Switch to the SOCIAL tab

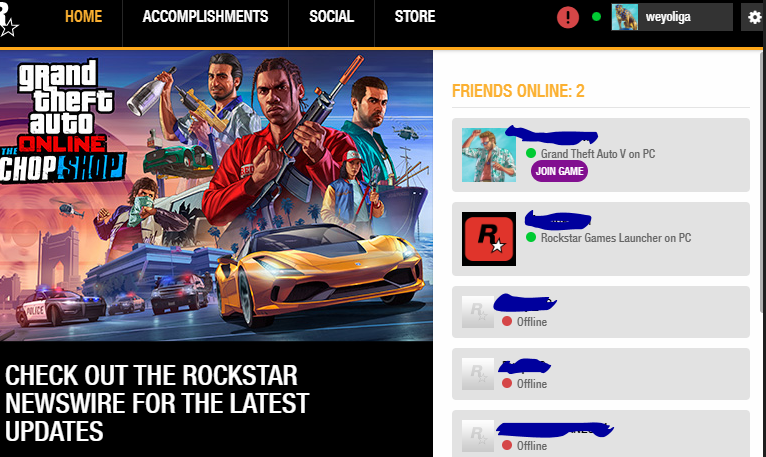tap(331, 17)
